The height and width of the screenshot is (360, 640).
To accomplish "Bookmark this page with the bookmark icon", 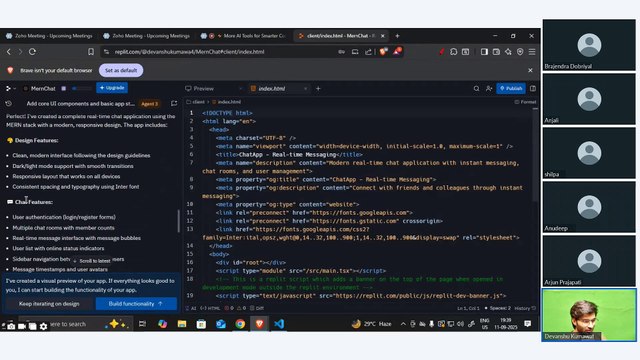I will pyautogui.click(x=91, y=52).
